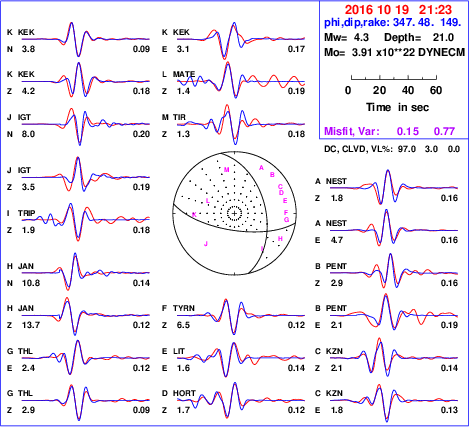Click the TIR station label
469x427 pixels.
pos(179,117)
